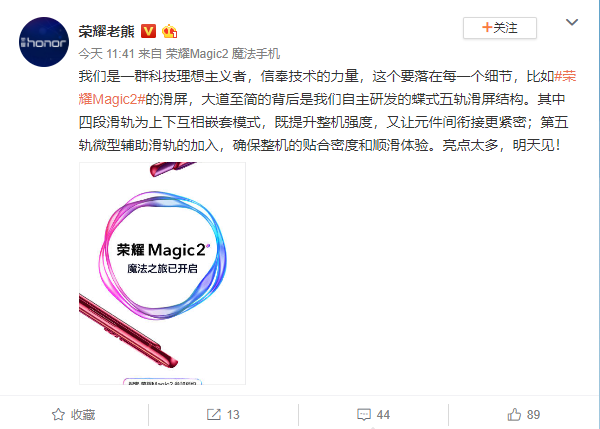Click the repost share icon
Viewport: 600px width, 429px height.
214,414
